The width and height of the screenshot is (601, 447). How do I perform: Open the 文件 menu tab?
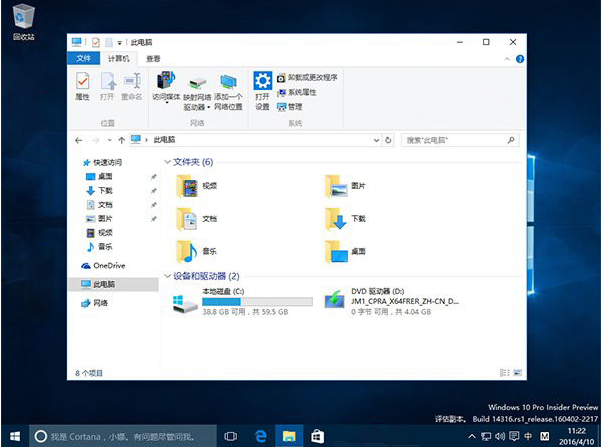tap(82, 59)
